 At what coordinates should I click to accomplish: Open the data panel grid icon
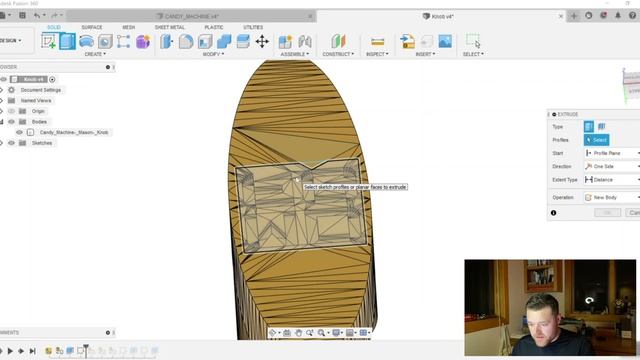(x=22, y=16)
